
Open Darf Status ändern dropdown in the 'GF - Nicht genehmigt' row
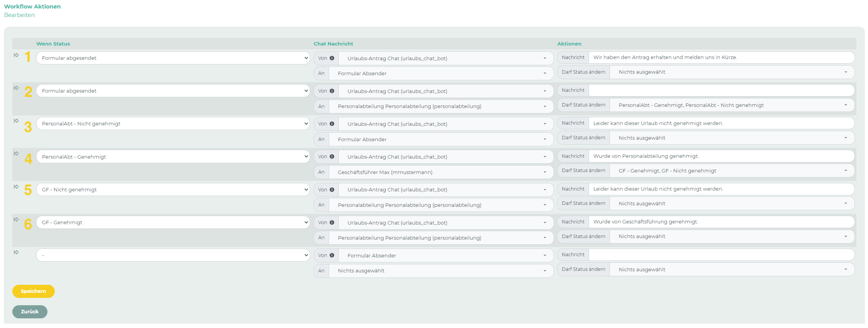[732, 203]
